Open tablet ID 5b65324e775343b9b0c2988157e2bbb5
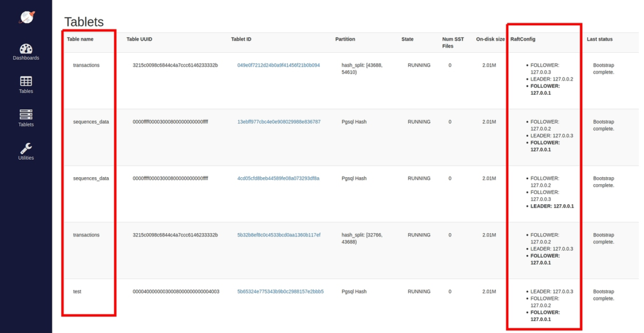The width and height of the screenshot is (644, 333). pos(280,292)
